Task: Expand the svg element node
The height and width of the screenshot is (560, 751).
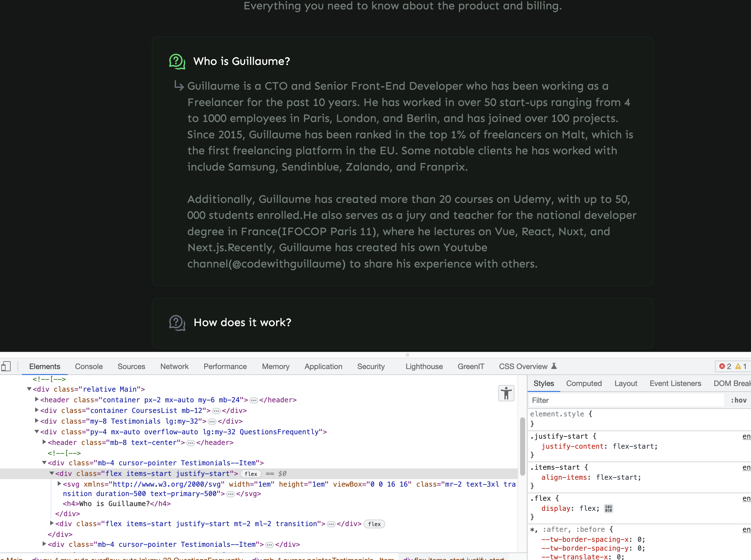Action: click(x=59, y=484)
